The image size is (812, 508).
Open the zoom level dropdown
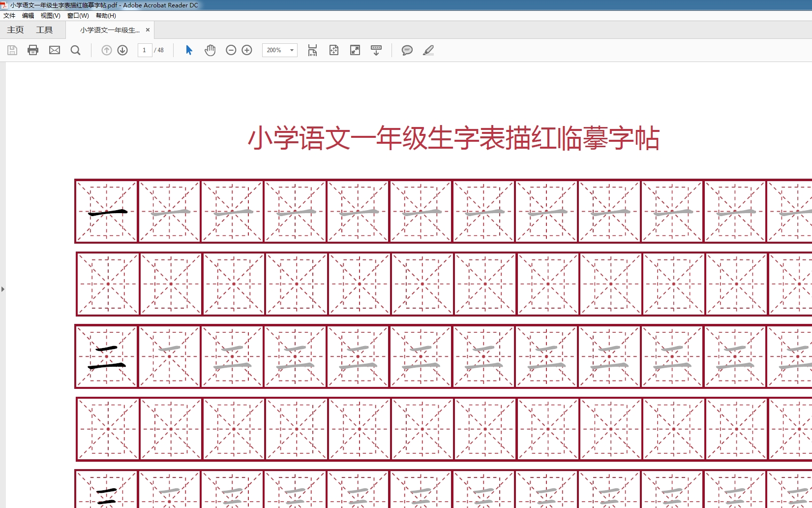coord(291,50)
